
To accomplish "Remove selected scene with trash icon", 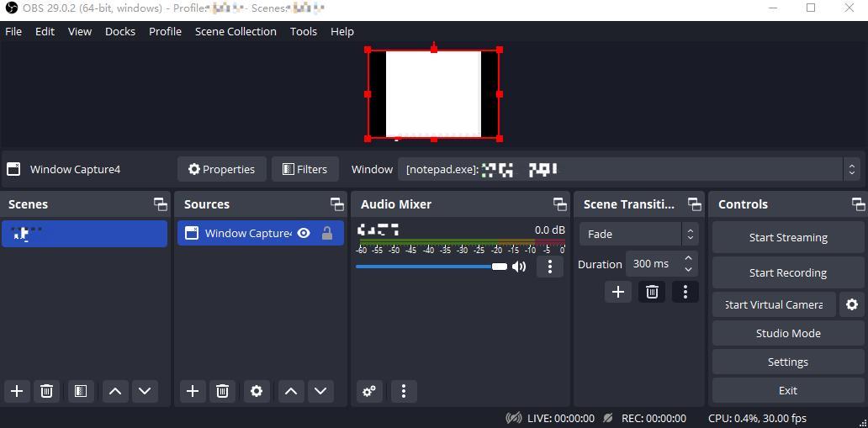I will point(46,392).
